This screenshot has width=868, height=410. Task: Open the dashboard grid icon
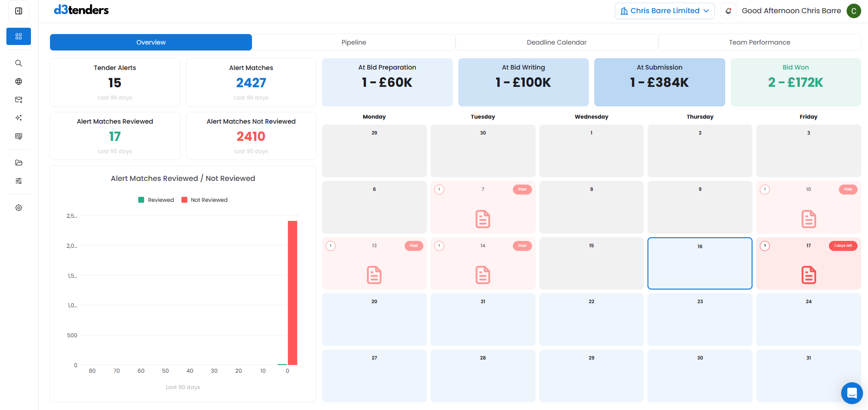[19, 36]
